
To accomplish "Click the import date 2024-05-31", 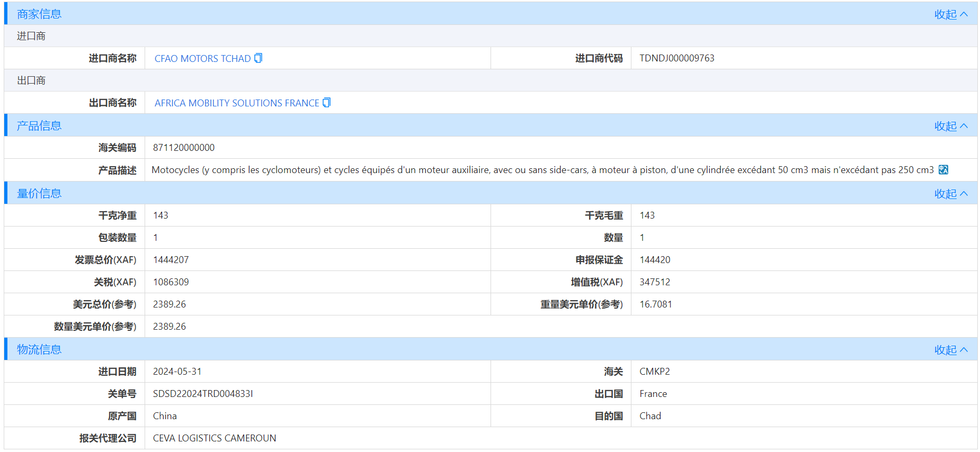I will pyautogui.click(x=177, y=372).
